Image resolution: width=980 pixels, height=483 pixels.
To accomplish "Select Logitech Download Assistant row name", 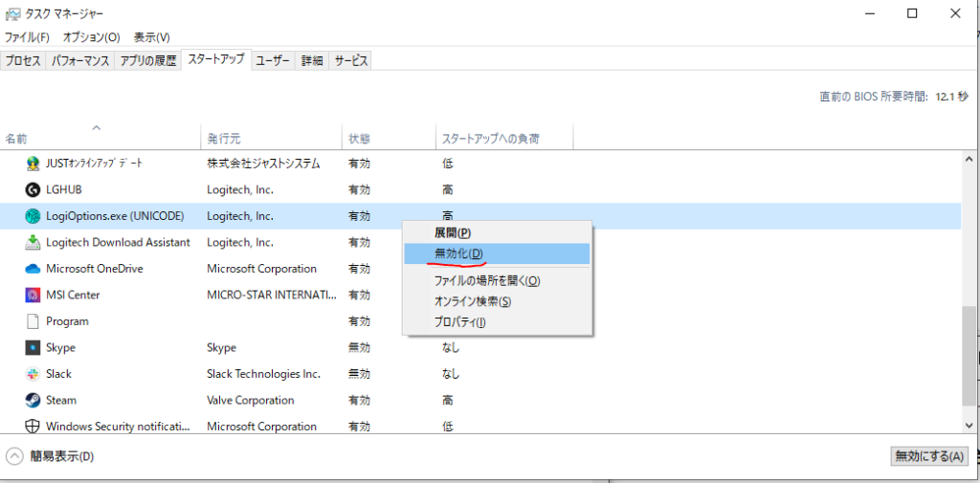I will click(x=118, y=242).
